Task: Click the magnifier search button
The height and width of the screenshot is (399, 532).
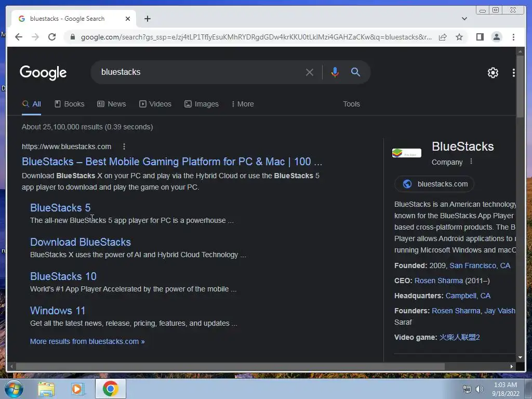Action: (x=355, y=72)
